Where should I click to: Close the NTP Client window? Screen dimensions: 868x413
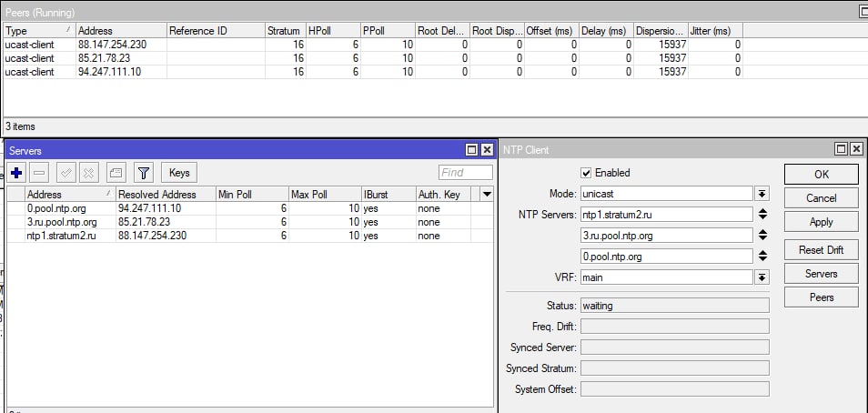point(856,149)
